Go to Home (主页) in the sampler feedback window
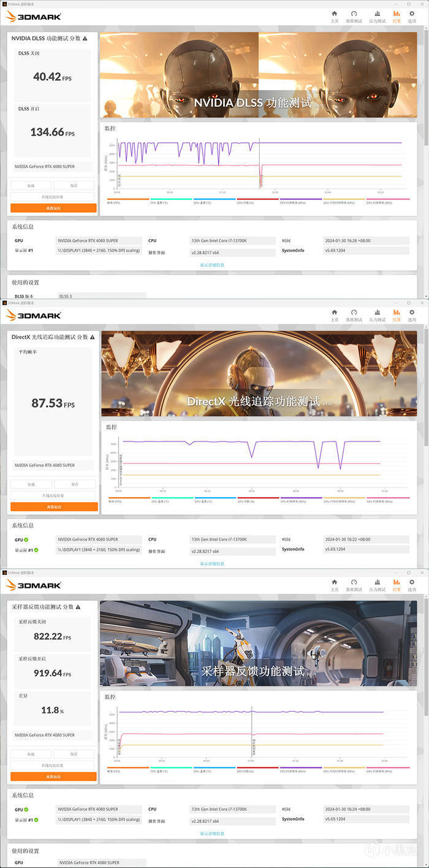 point(334,585)
